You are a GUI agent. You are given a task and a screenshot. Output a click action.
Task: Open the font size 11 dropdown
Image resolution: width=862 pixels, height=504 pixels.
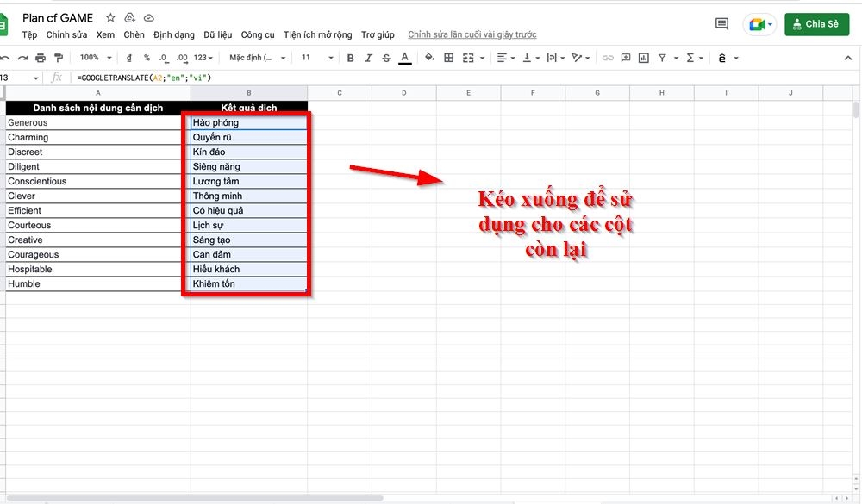click(x=317, y=58)
